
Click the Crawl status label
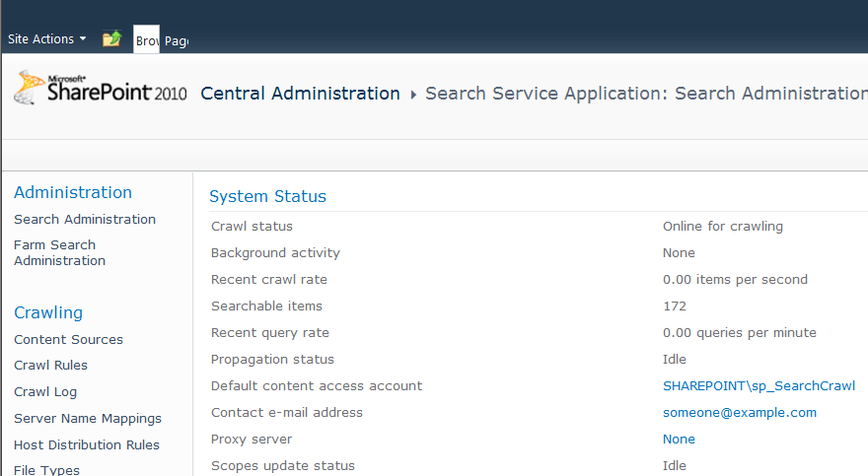pyautogui.click(x=252, y=226)
